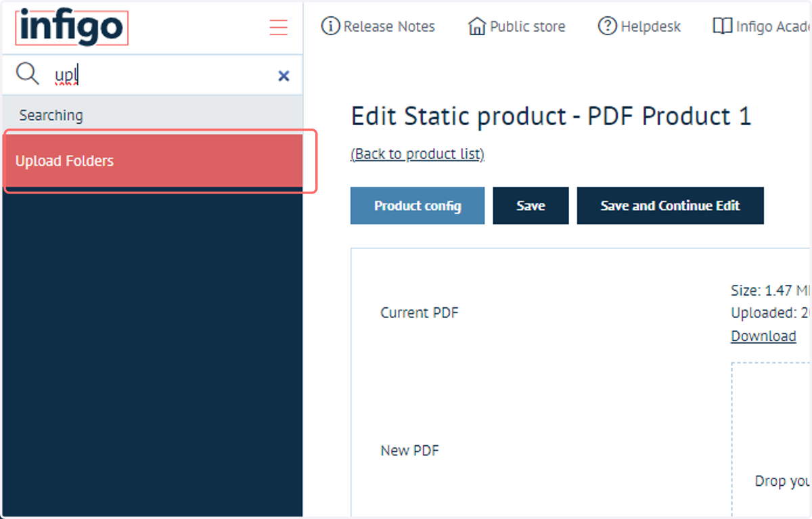Click the 'Current PDF' label
Screen dimensions: 812x519
click(x=420, y=313)
